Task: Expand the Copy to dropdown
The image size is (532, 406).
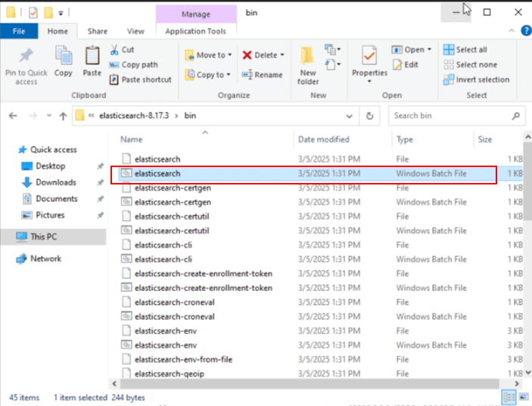Action: tap(229, 75)
